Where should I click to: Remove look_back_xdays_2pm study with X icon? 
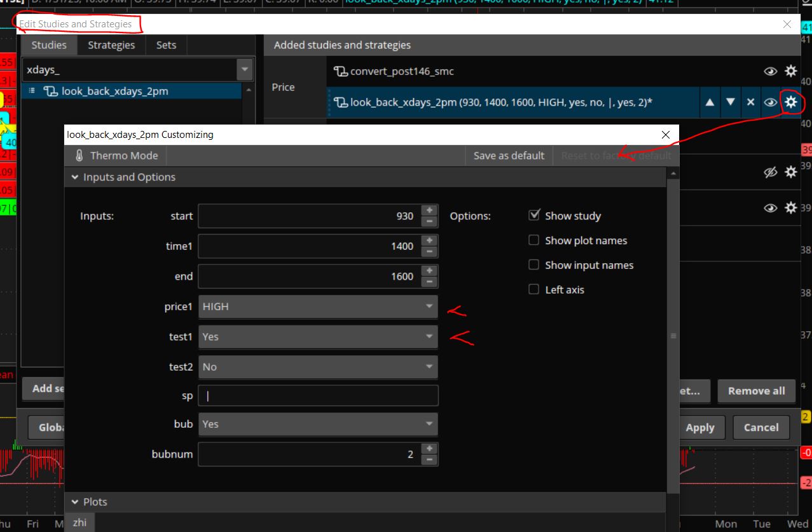(750, 102)
